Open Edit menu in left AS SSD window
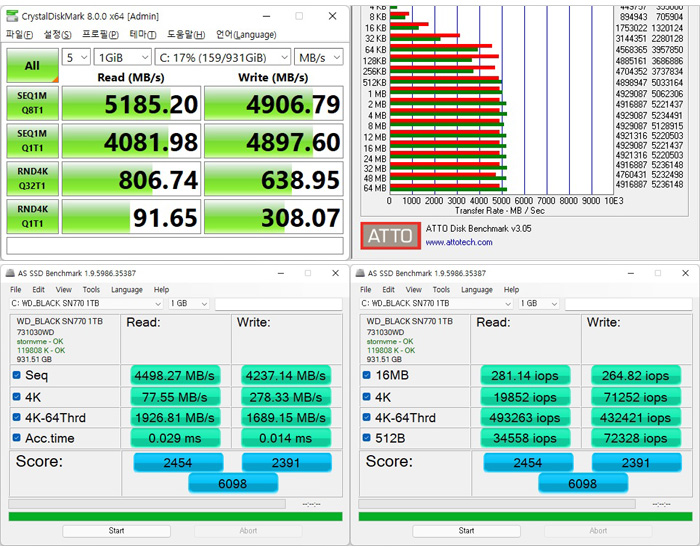This screenshot has height=548, width=700. [38, 290]
